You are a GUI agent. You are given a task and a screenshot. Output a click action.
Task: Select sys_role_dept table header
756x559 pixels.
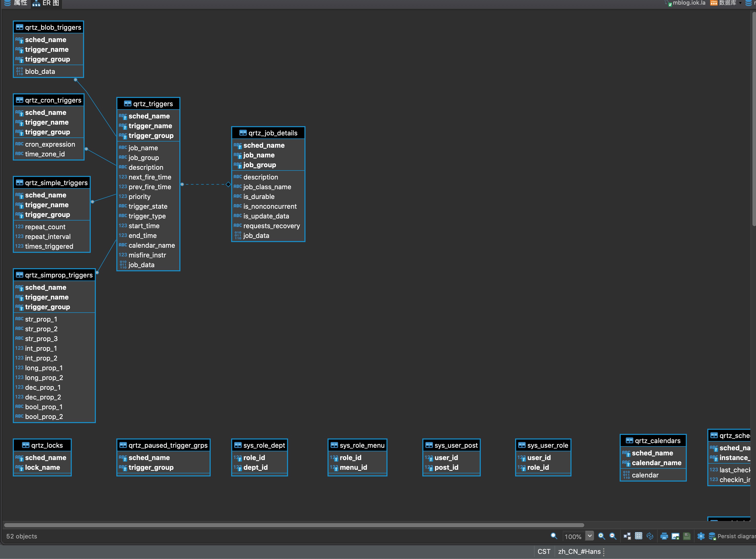point(259,445)
